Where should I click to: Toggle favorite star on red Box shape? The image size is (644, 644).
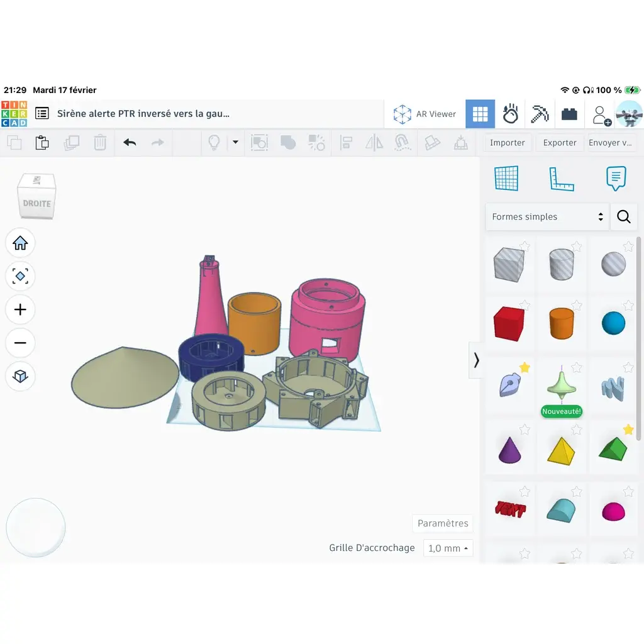(525, 305)
